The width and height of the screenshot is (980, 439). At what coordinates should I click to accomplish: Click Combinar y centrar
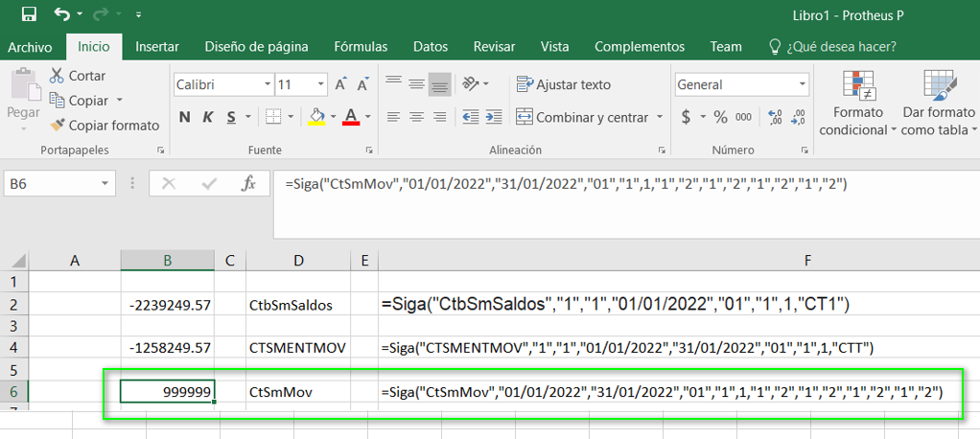click(x=582, y=117)
